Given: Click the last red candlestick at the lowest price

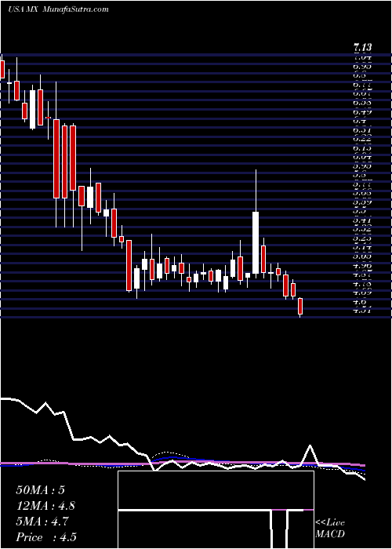Looking at the screenshot, I should point(300,307).
